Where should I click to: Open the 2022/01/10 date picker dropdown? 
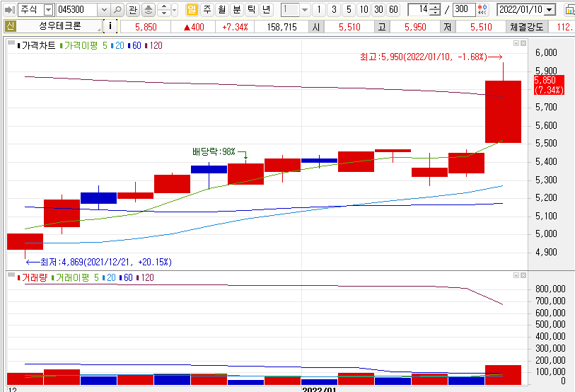(550, 9)
